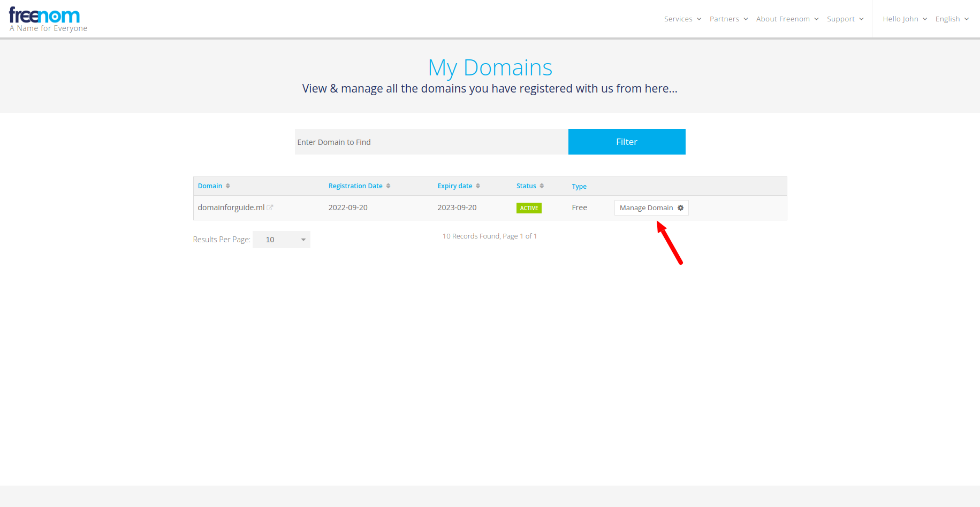Click the Type column header

pyautogui.click(x=579, y=186)
